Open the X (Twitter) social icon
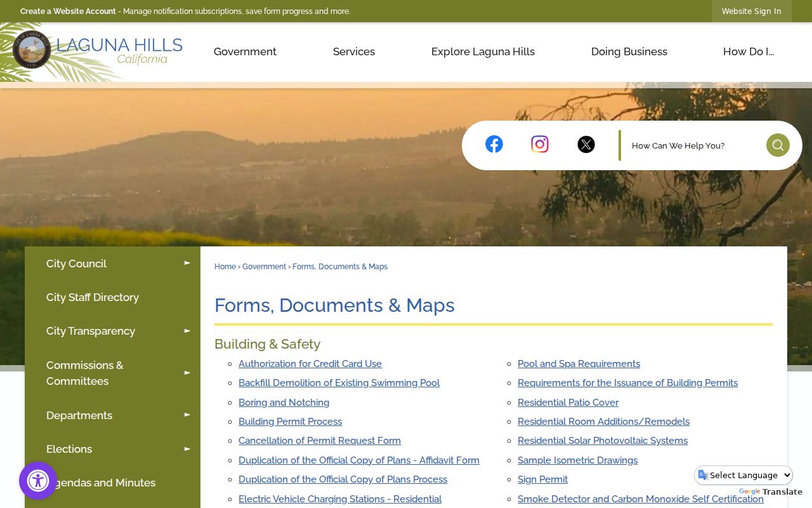 pos(586,144)
